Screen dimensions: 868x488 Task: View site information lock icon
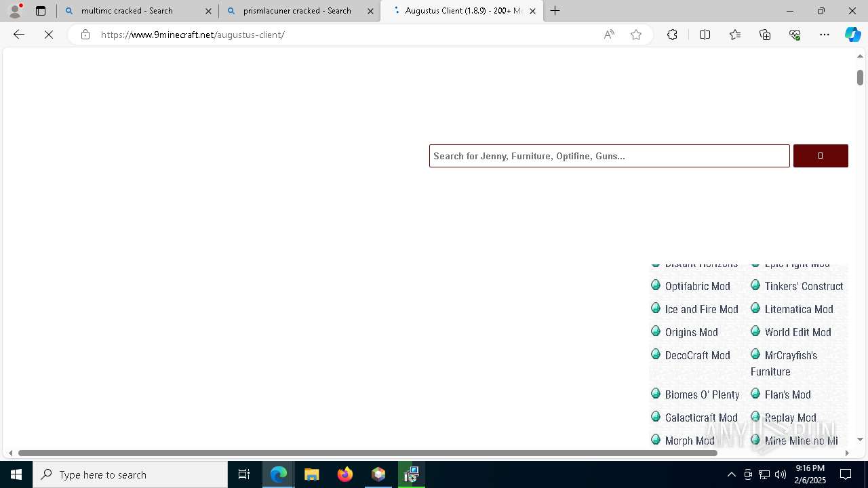[x=85, y=35]
